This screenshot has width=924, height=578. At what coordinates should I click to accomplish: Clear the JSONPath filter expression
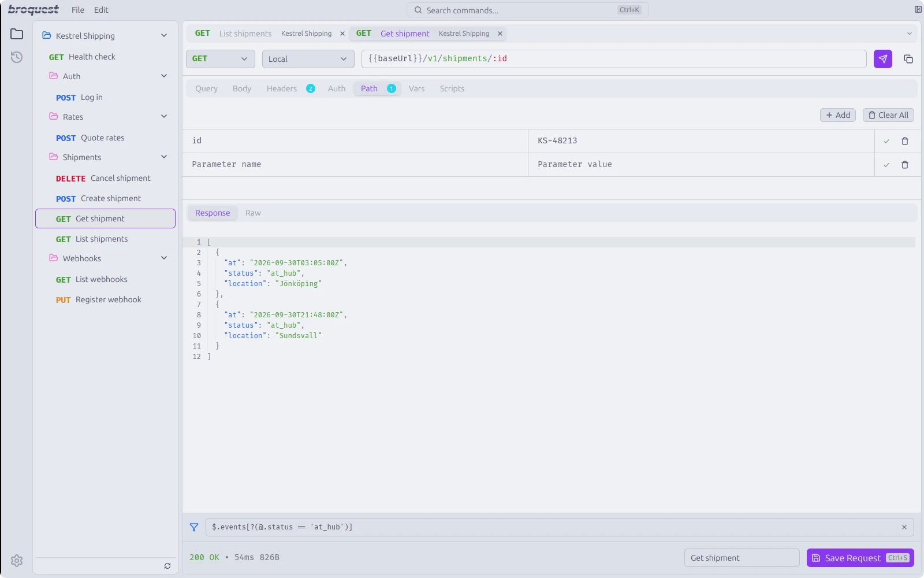tap(904, 527)
